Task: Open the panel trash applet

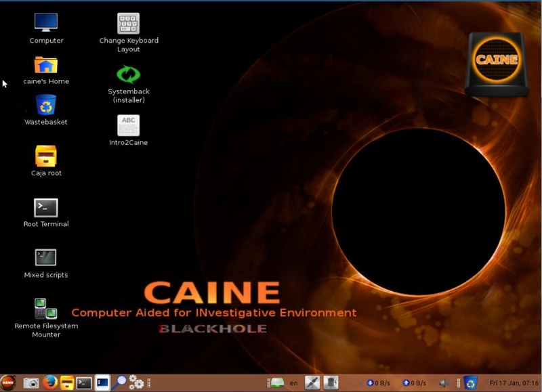Action: pyautogui.click(x=470, y=383)
